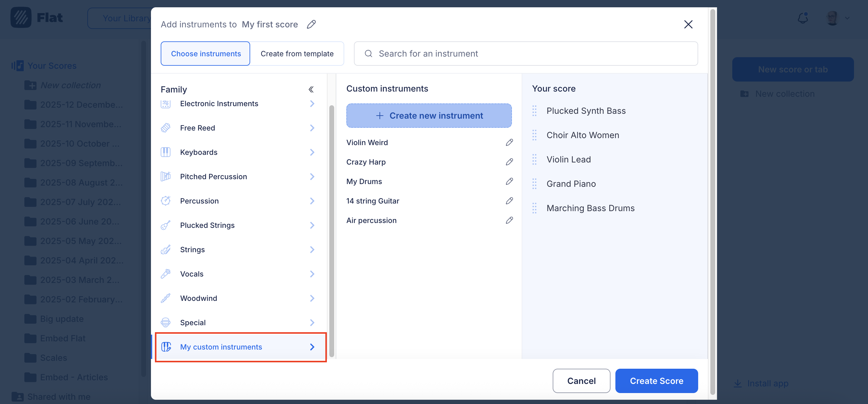Grab the drag handle of Plucked Synth Bass
Screen dimensions: 868x404
point(534,111)
